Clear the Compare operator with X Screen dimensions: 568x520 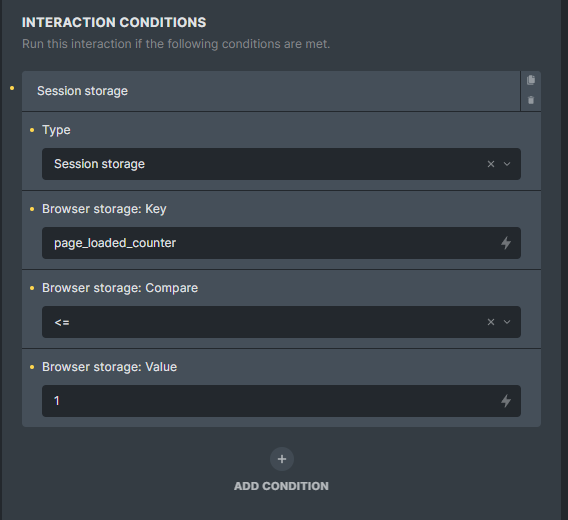pos(491,322)
